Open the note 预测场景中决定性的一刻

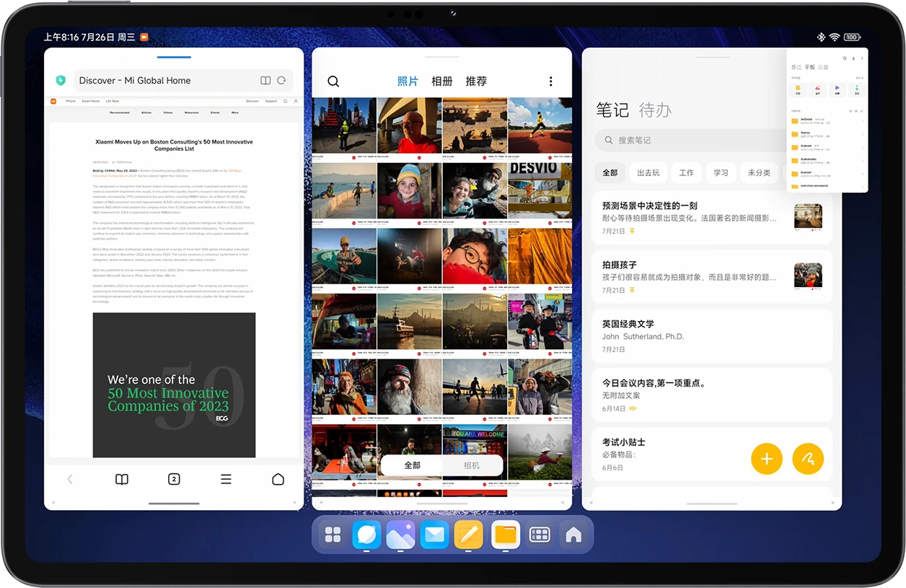point(712,218)
